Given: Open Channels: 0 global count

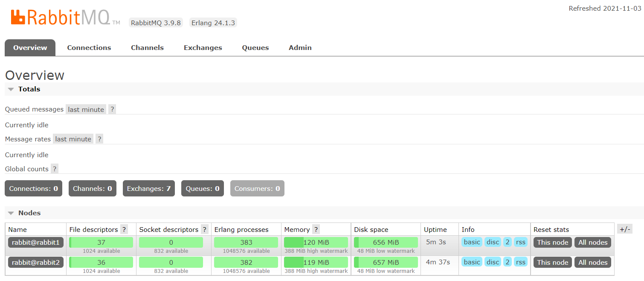Looking at the screenshot, I should coord(93,188).
